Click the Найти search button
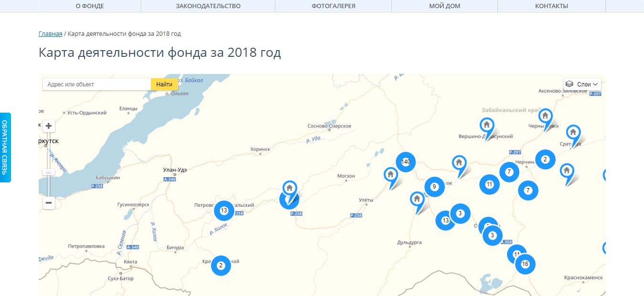The image size is (644, 296). [x=164, y=84]
